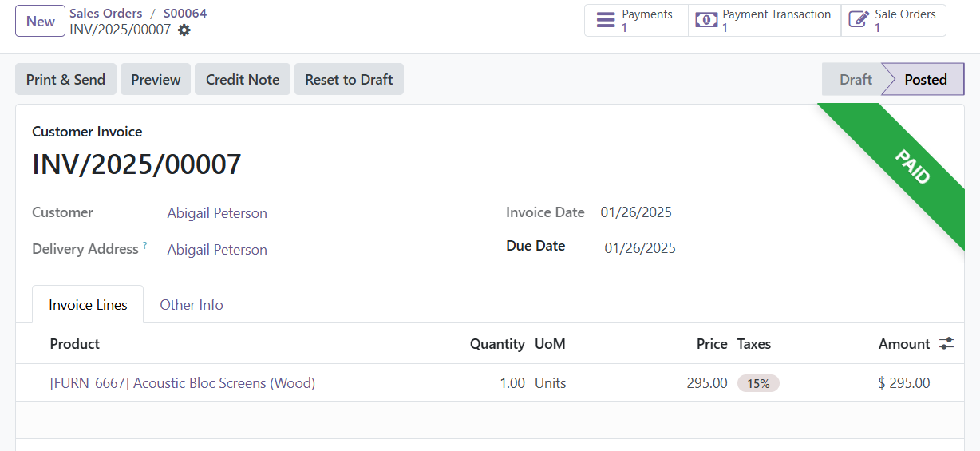Open the S00064 breadcrumb link

[x=185, y=13]
